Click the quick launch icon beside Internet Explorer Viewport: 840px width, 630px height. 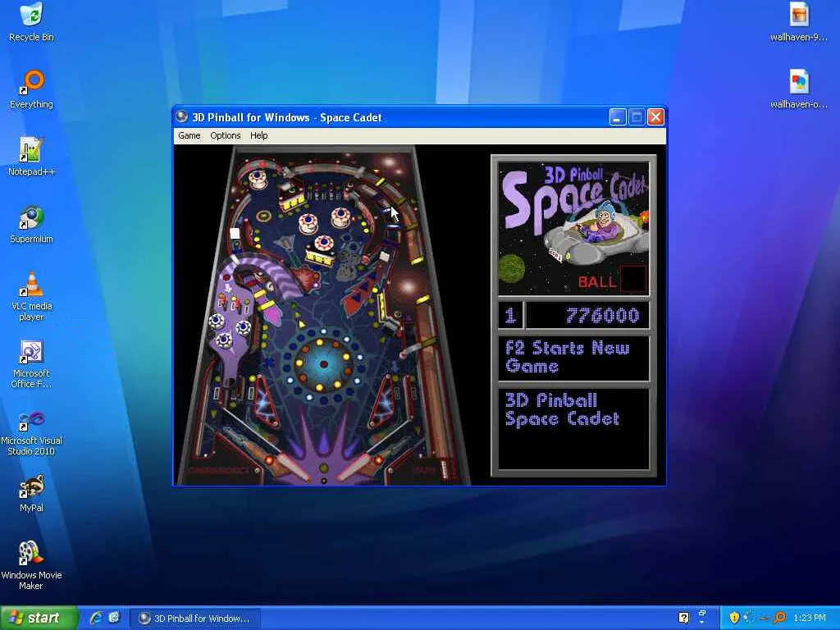114,618
